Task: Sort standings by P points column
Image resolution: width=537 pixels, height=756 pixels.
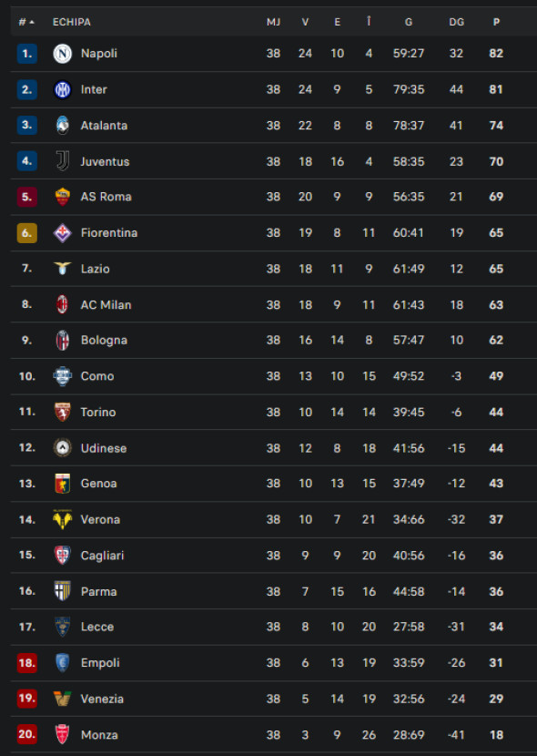Action: (496, 22)
